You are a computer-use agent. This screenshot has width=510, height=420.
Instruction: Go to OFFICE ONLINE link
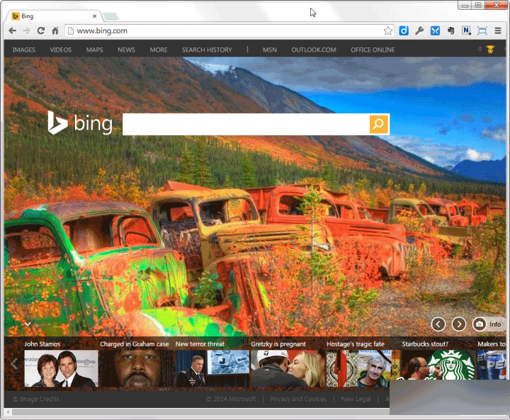pos(373,50)
